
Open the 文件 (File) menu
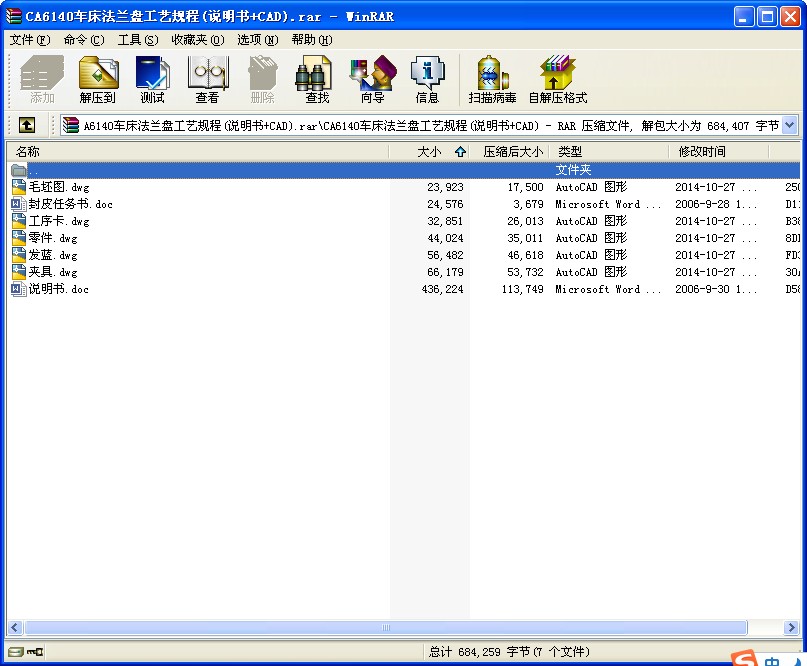tap(29, 40)
